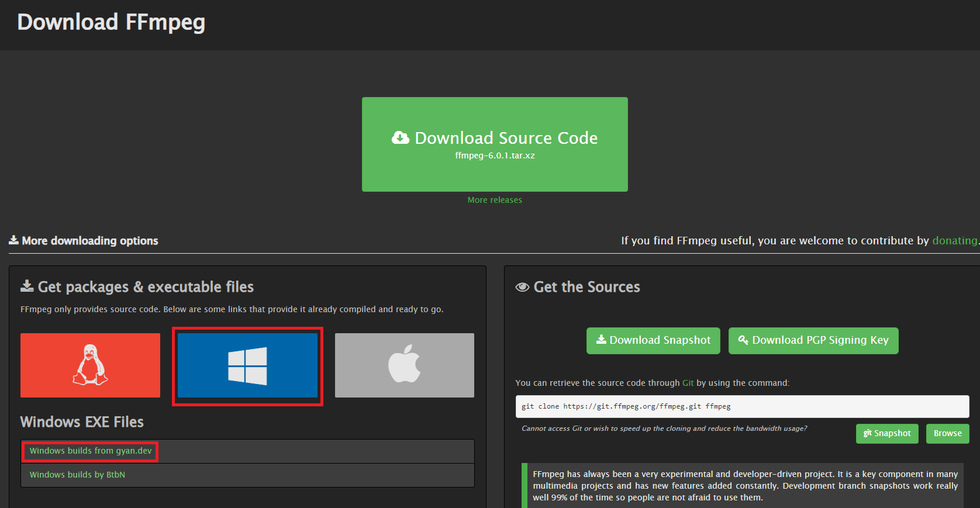Viewport: 980px width, 508px height.
Task: Select the Windows logo tile
Action: pyautogui.click(x=247, y=365)
